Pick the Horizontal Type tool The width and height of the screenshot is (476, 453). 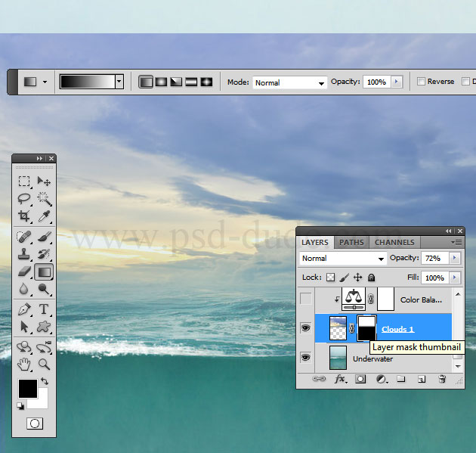(x=44, y=309)
